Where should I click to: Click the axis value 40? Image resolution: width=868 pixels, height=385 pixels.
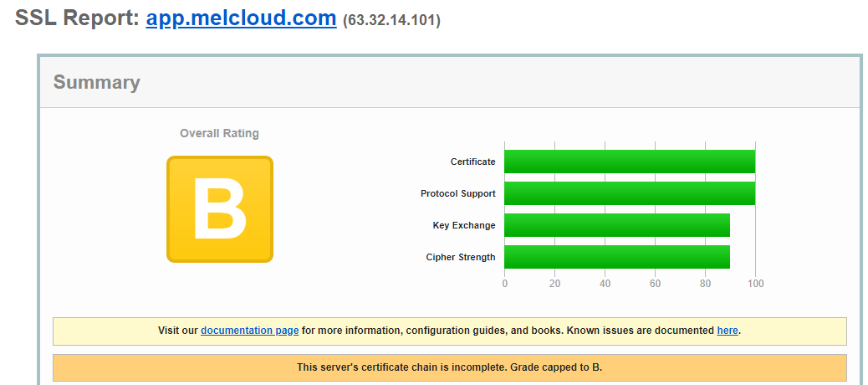coord(605,284)
